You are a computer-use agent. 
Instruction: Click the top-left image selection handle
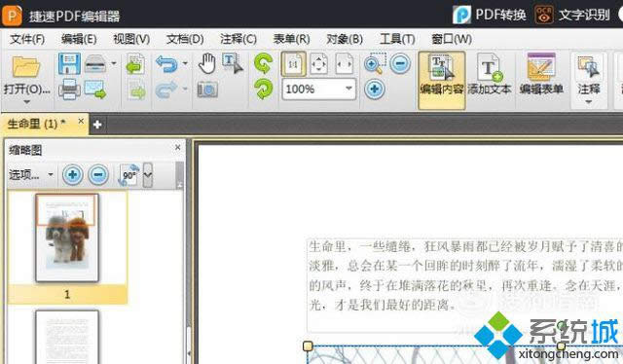click(x=308, y=346)
